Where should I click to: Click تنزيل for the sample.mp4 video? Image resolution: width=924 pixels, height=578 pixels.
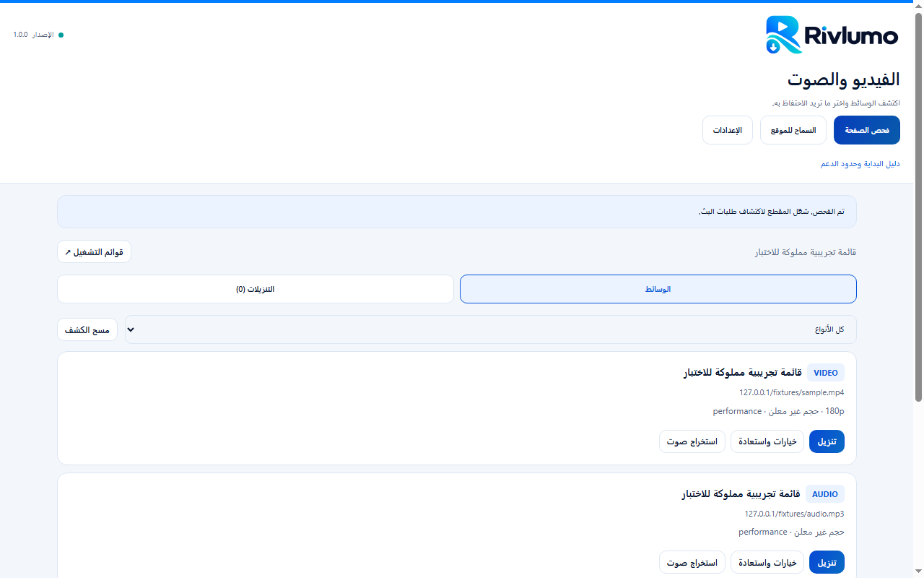point(827,441)
